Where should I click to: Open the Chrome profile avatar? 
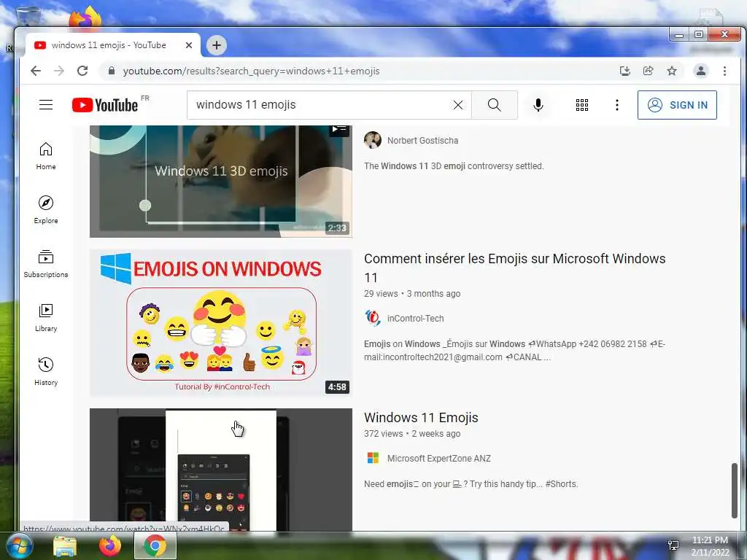click(x=701, y=71)
